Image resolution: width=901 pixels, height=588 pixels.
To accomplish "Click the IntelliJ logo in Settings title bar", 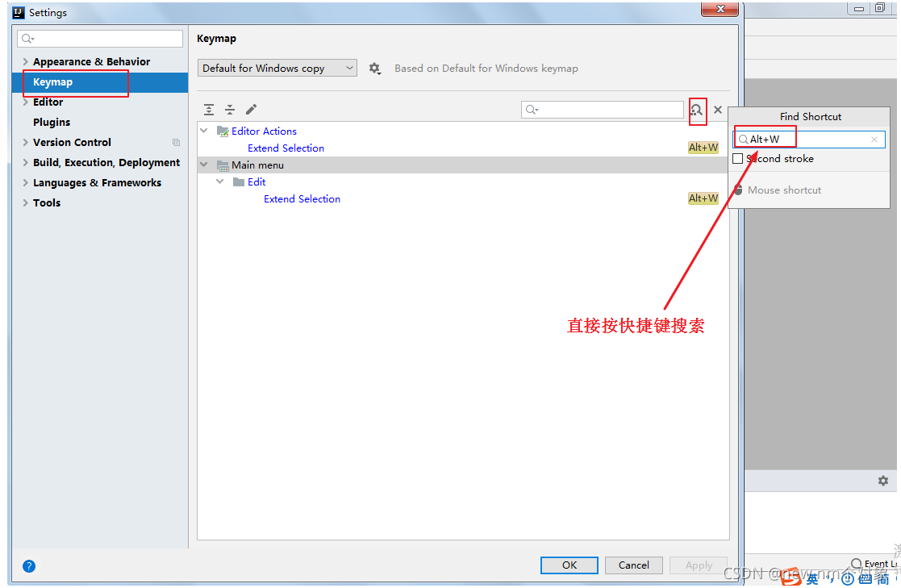I will pos(19,13).
